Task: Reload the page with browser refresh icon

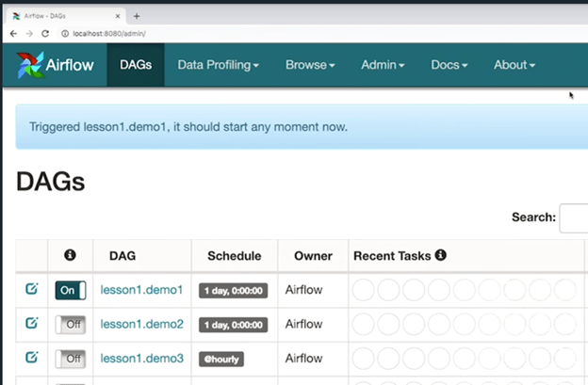Action: pyautogui.click(x=45, y=33)
